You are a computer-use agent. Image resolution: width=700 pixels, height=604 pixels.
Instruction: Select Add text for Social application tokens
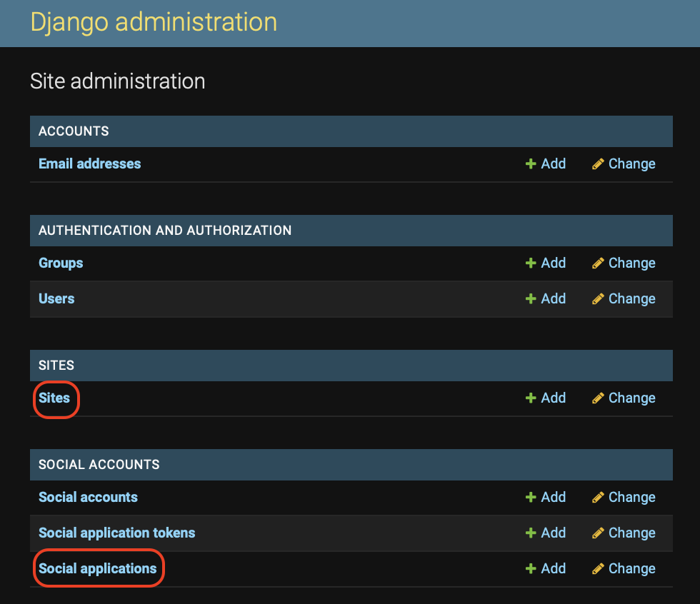(553, 533)
